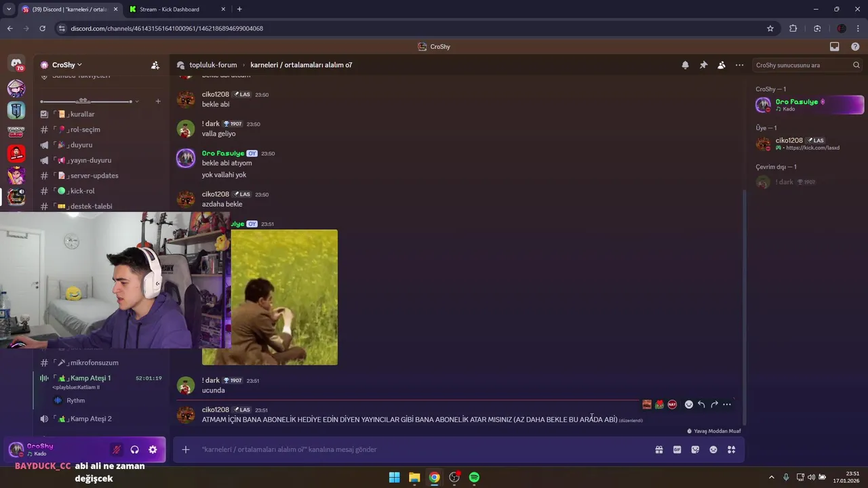868x488 pixels.
Task: Toggle microphone mute in user panel
Action: click(117, 449)
